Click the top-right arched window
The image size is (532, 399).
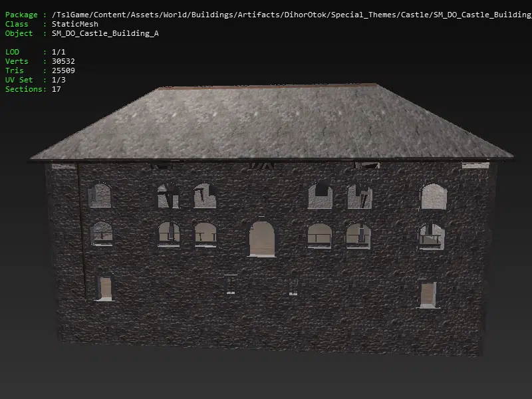click(432, 196)
